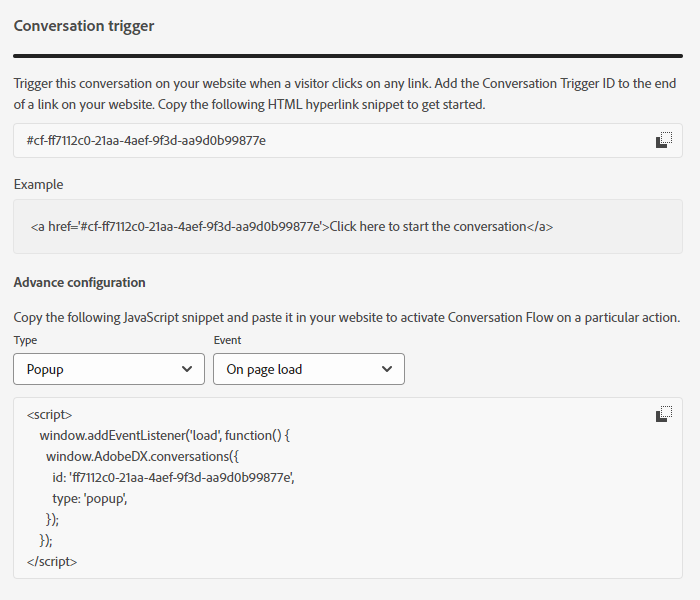Image resolution: width=700 pixels, height=600 pixels.
Task: Copy the JavaScript snippet to clipboard
Action: [663, 414]
